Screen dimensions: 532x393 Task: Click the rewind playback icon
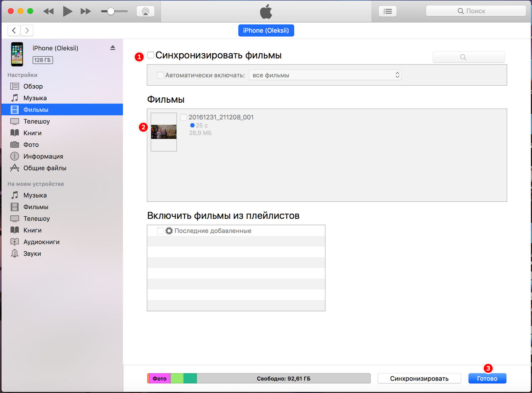pyautogui.click(x=49, y=12)
